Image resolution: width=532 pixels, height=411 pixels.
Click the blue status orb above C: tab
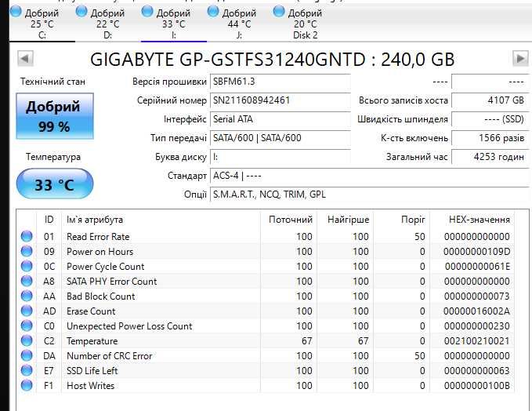tap(16, 11)
